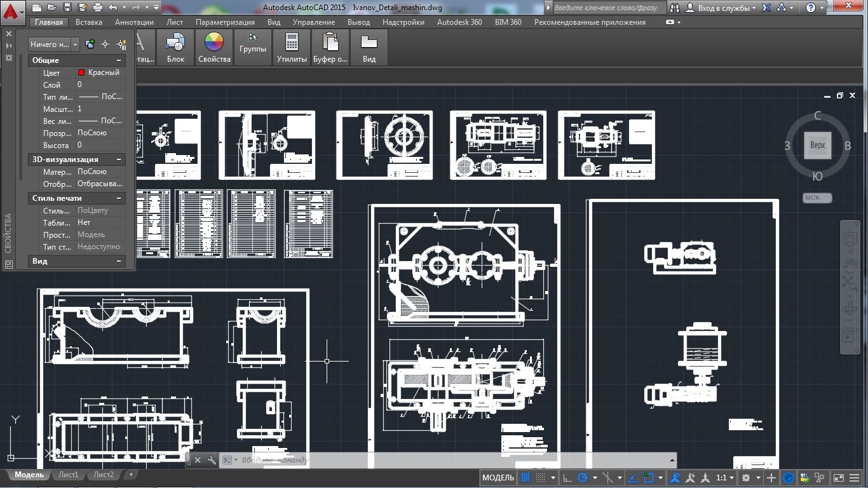Click the red Цвет color property swatch
Image resolution: width=868 pixels, height=488 pixels.
tap(81, 72)
